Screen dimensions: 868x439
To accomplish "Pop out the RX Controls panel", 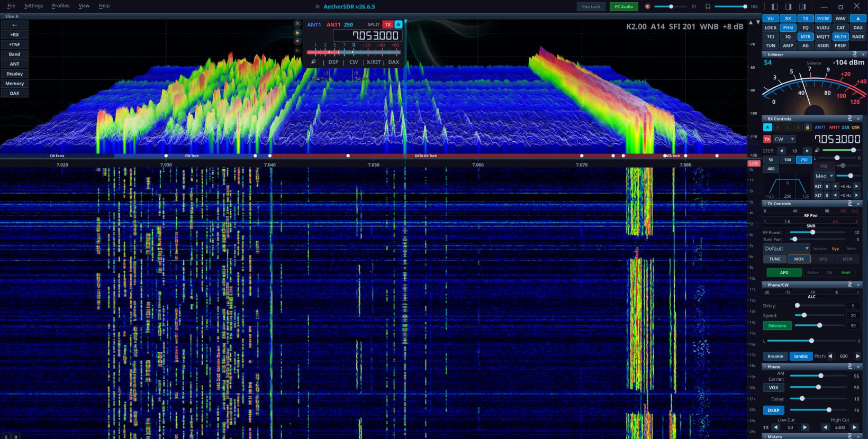I will point(850,118).
